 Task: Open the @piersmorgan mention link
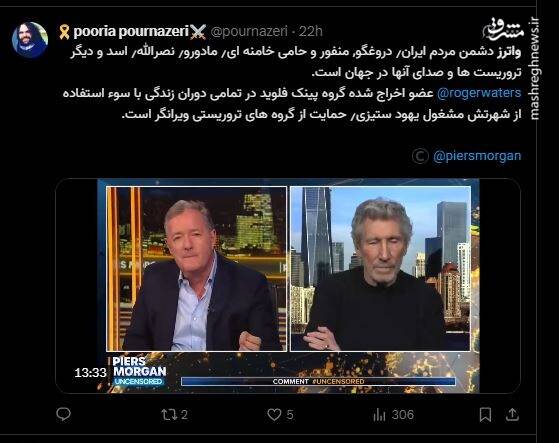[477, 156]
